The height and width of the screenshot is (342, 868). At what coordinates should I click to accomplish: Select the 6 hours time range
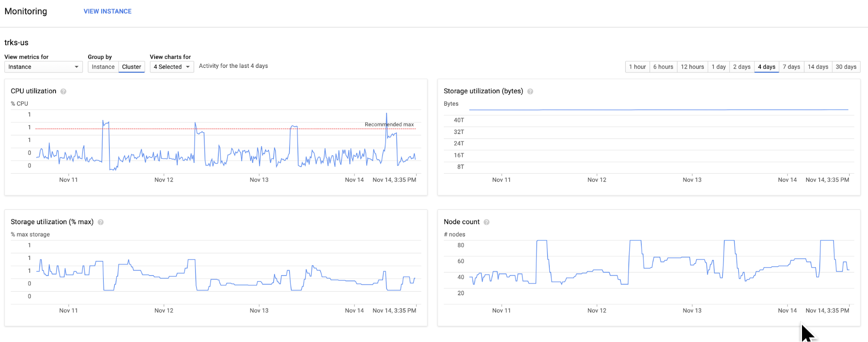(663, 67)
